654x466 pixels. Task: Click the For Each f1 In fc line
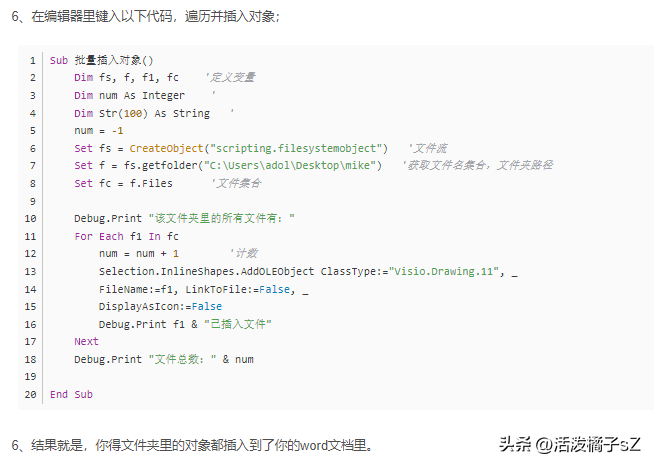126,237
